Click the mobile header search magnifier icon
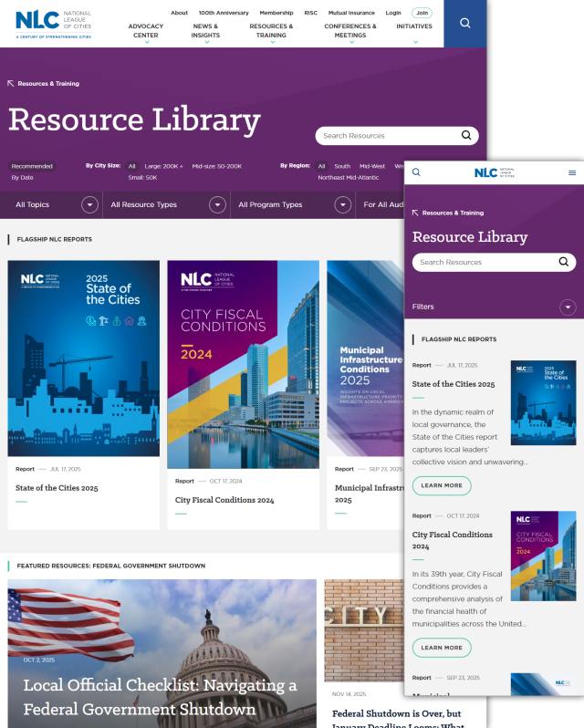The height and width of the screenshot is (728, 584). click(417, 172)
